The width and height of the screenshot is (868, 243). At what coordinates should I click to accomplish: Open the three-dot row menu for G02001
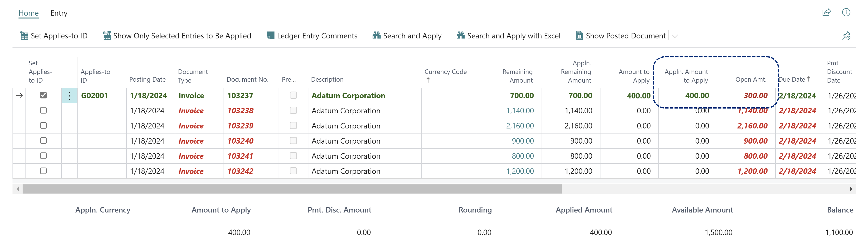[69, 96]
